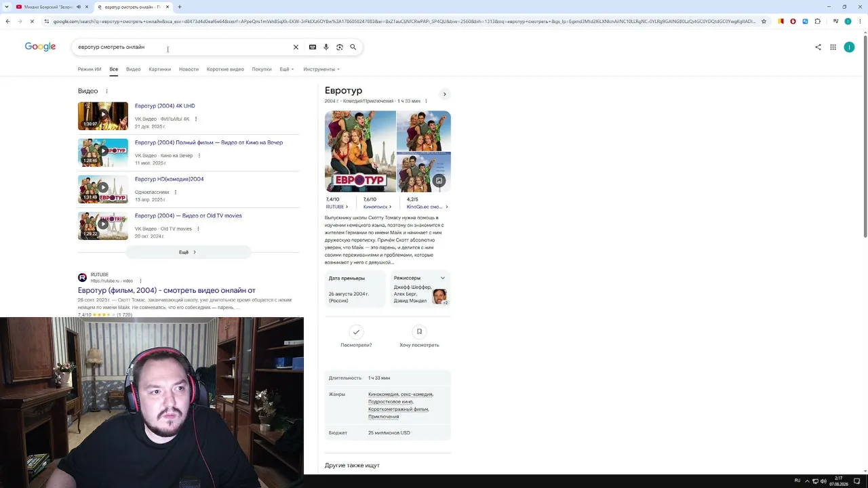The height and width of the screenshot is (488, 868).
Task: Close the YouTube tab
Action: pyautogui.click(x=87, y=7)
